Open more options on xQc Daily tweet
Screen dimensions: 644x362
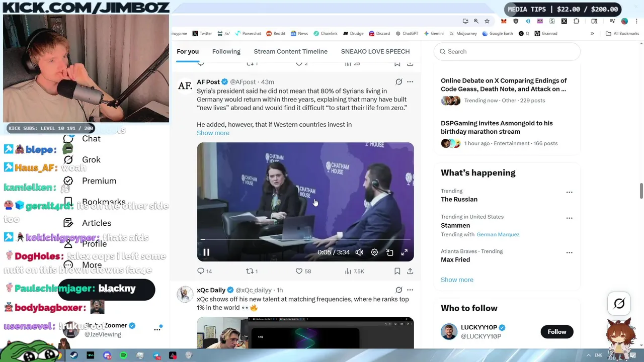410,290
